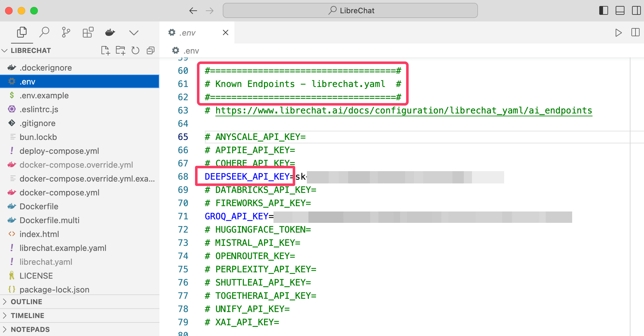Open the librechat.ai docs link
The width and height of the screenshot is (644, 336).
click(x=404, y=111)
